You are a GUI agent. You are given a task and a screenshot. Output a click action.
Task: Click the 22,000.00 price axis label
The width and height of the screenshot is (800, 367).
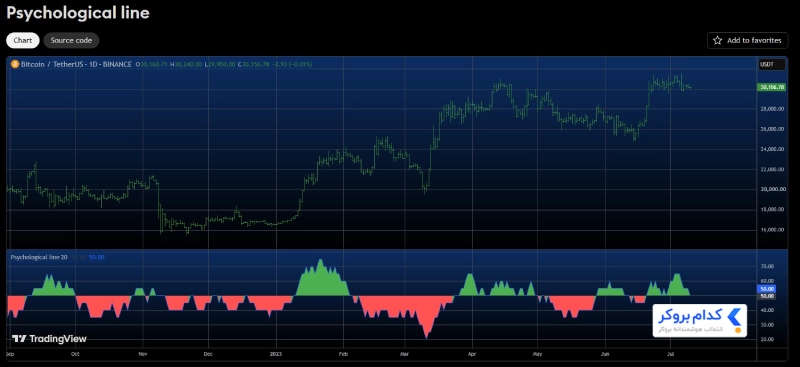coord(773,169)
